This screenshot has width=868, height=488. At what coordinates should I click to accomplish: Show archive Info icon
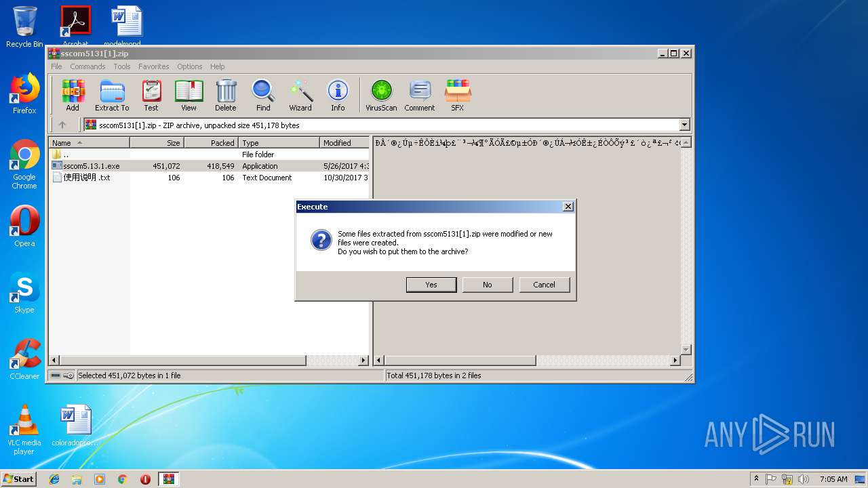point(338,96)
